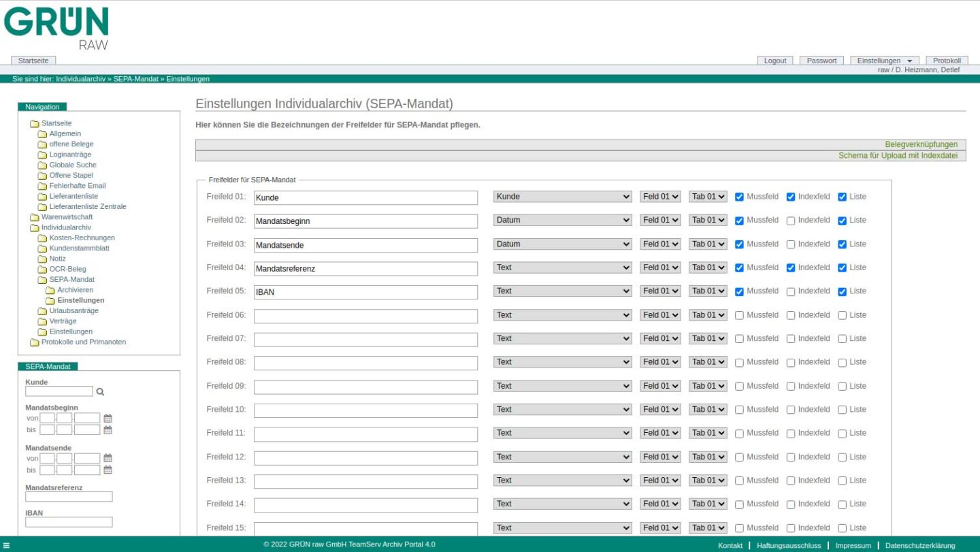
Task: Click the Individualarchiv folder icon
Action: (34, 228)
